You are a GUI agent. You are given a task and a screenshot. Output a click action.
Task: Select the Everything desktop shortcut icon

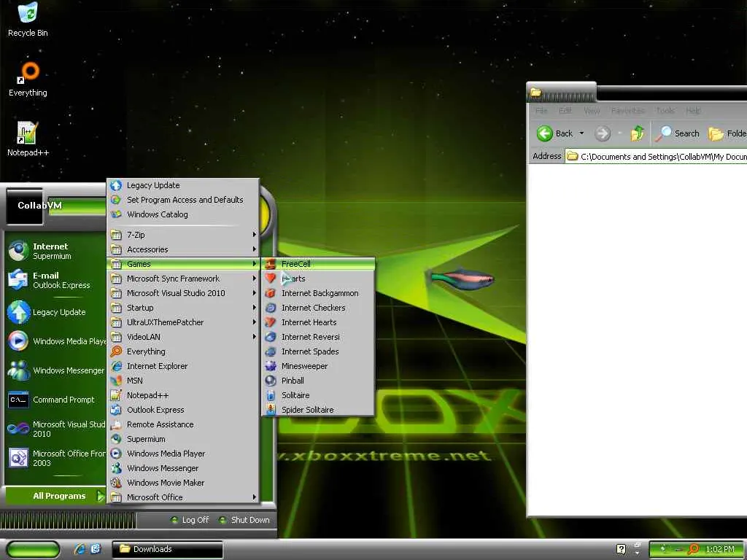[28, 79]
